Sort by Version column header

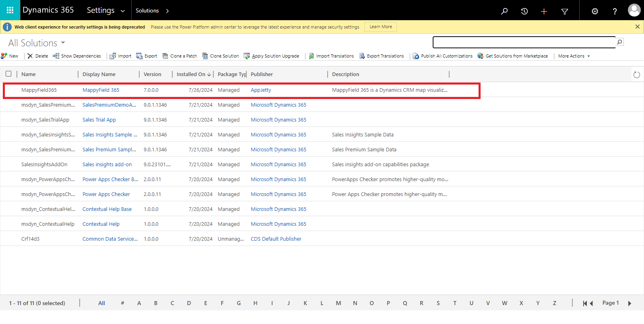point(153,74)
